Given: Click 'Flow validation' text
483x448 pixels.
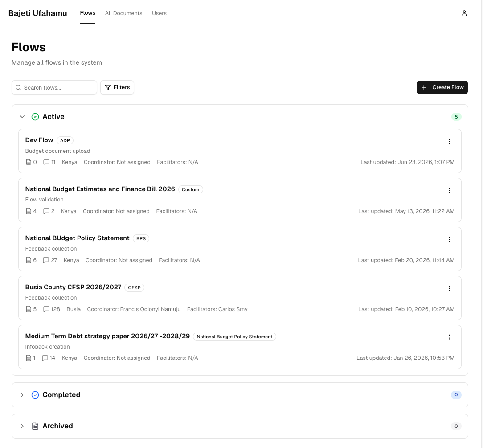Looking at the screenshot, I should pyautogui.click(x=45, y=200).
